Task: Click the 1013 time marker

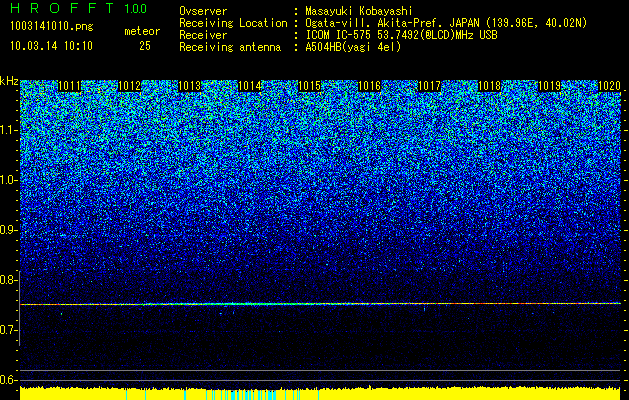Action: [x=189, y=86]
